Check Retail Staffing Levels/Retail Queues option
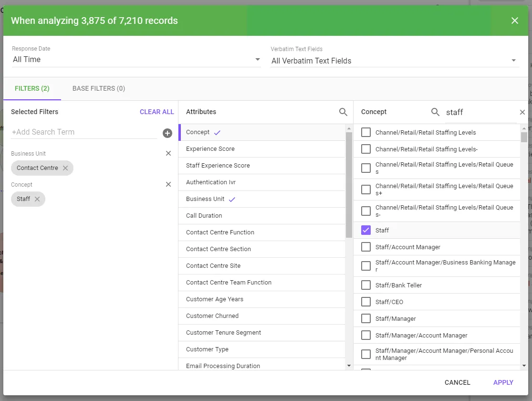 pyautogui.click(x=366, y=168)
